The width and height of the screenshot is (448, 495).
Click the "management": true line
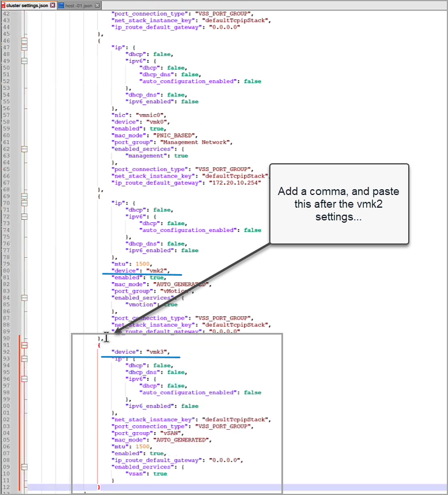click(157, 156)
